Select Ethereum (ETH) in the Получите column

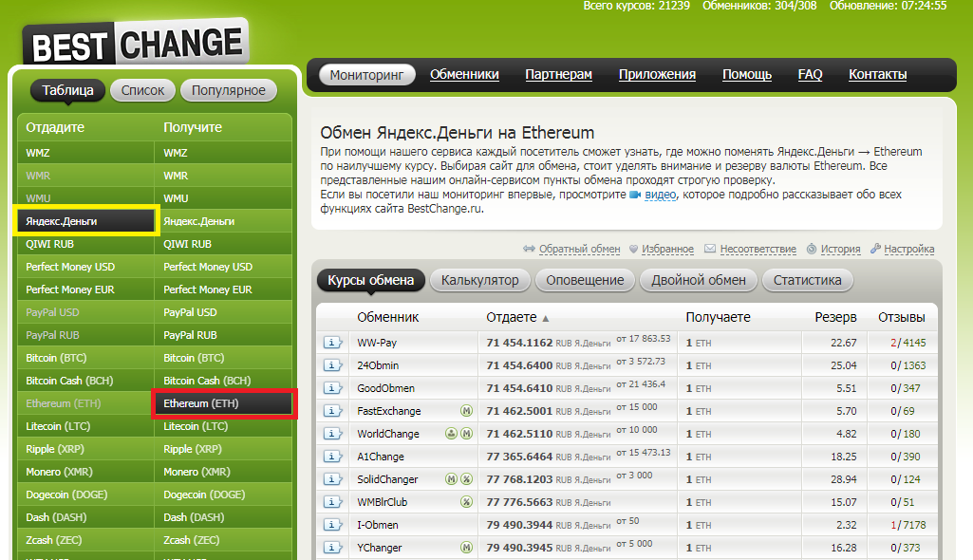point(223,403)
